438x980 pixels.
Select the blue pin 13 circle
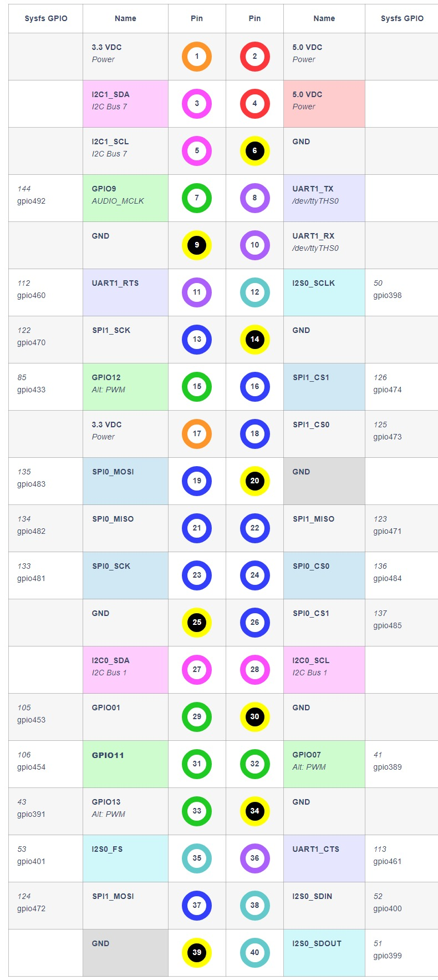[x=197, y=340]
